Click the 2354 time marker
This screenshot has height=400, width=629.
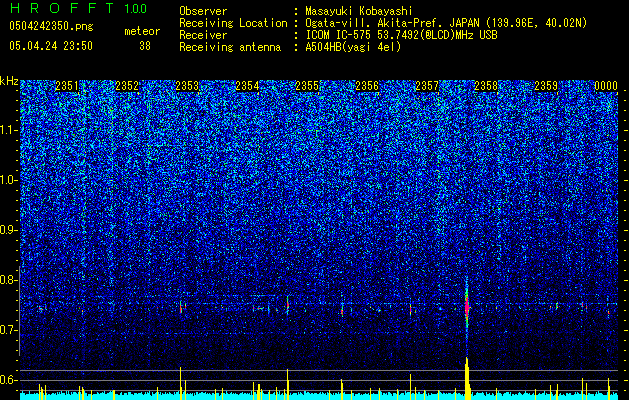pyautogui.click(x=247, y=86)
